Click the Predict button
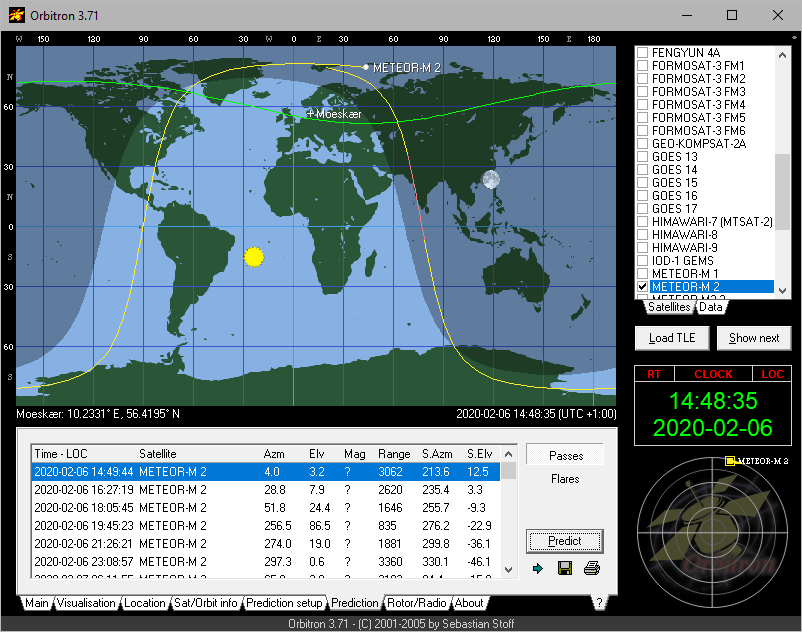The image size is (802, 632). pyautogui.click(x=565, y=541)
